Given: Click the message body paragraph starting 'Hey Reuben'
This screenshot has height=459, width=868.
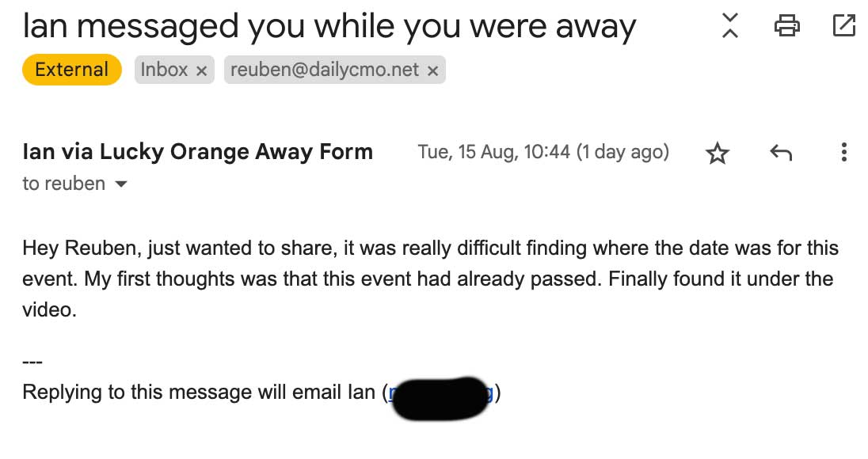Looking at the screenshot, I should tap(428, 279).
